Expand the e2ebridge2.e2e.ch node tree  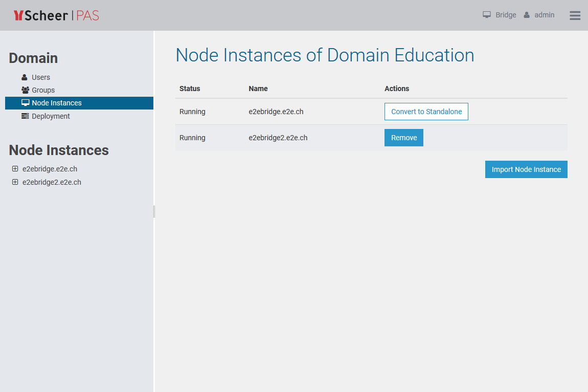pos(15,182)
